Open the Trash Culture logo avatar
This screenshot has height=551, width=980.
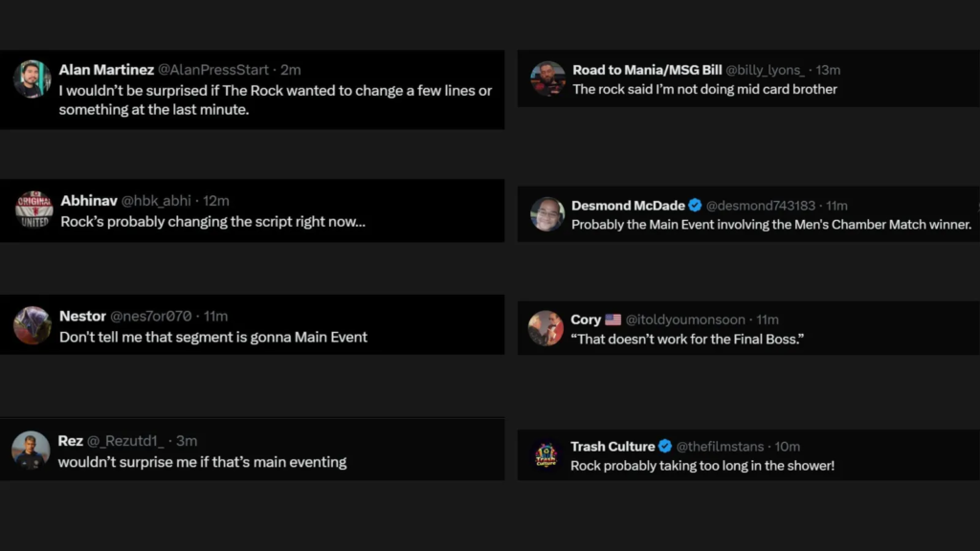tap(546, 455)
